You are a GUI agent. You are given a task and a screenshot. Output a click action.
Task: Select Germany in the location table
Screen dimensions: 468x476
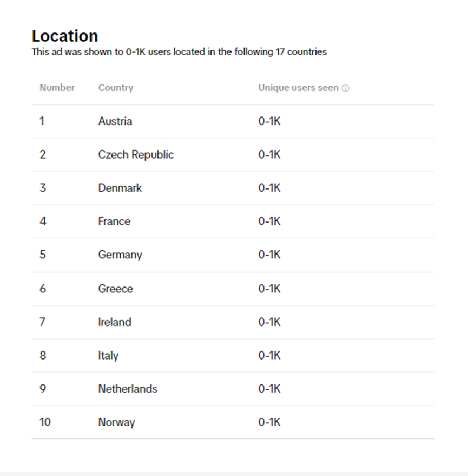(x=120, y=255)
